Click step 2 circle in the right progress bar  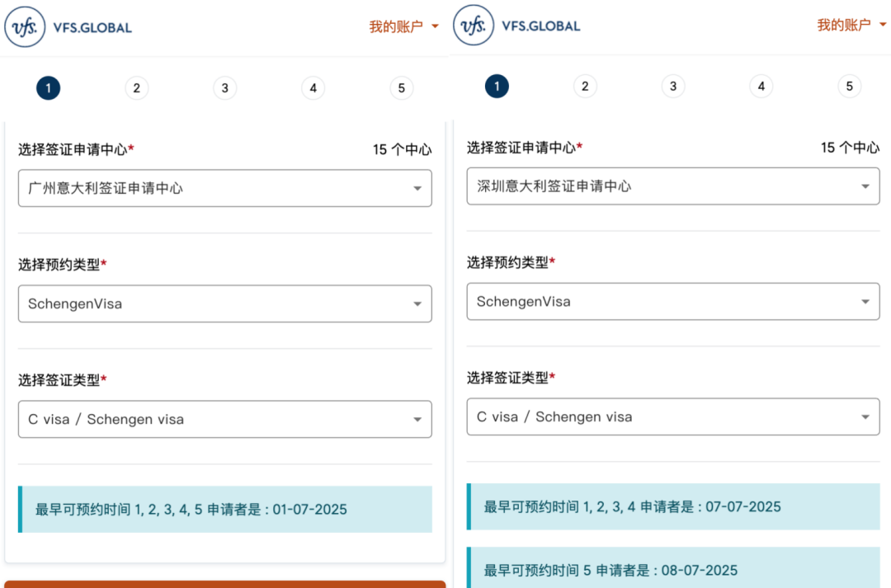585,86
